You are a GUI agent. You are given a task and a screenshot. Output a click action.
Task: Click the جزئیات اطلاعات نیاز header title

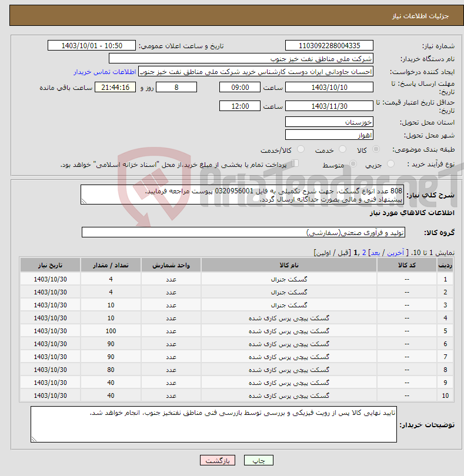pyautogui.click(x=420, y=16)
